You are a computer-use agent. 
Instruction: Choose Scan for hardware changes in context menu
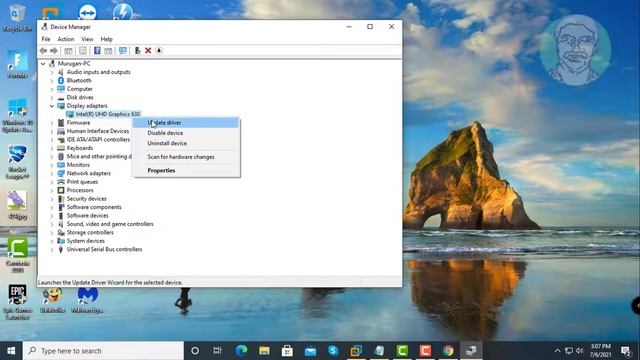coord(186,157)
